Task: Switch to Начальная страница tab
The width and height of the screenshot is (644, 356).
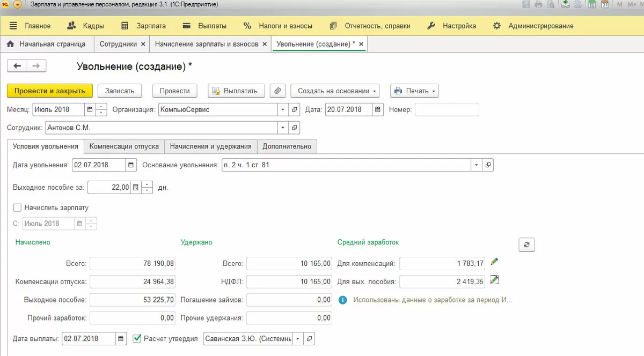Action: pos(46,44)
